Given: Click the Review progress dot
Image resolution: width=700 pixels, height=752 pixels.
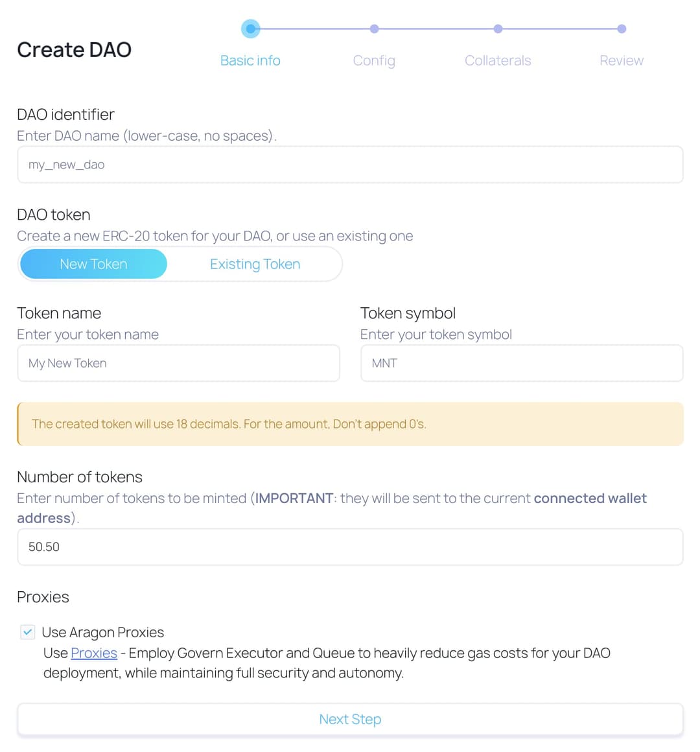Looking at the screenshot, I should 622,29.
